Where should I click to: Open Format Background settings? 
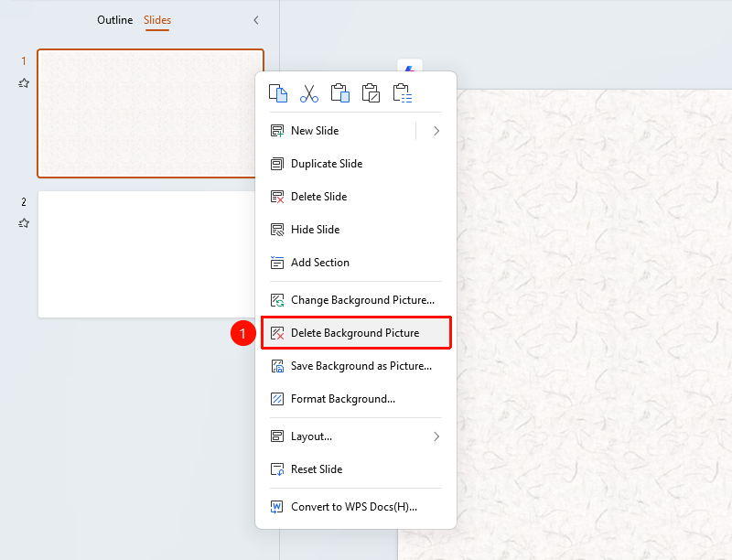[356, 399]
